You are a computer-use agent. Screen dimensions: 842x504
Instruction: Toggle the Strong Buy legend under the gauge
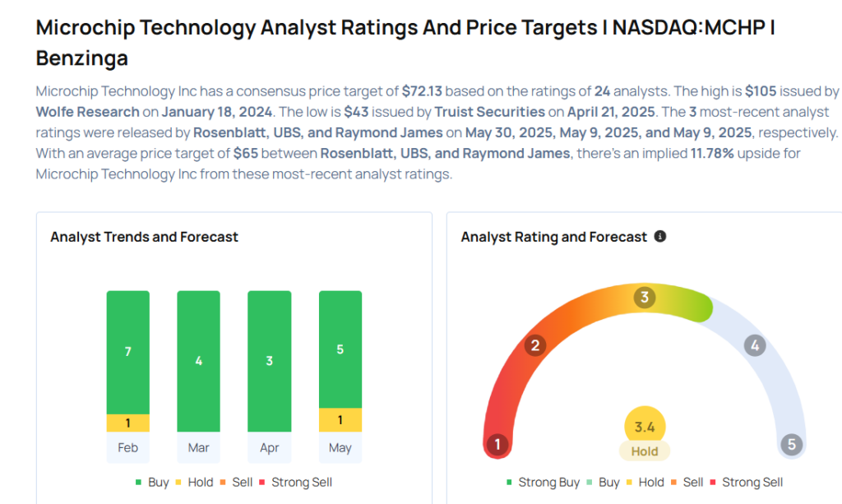coord(543,483)
